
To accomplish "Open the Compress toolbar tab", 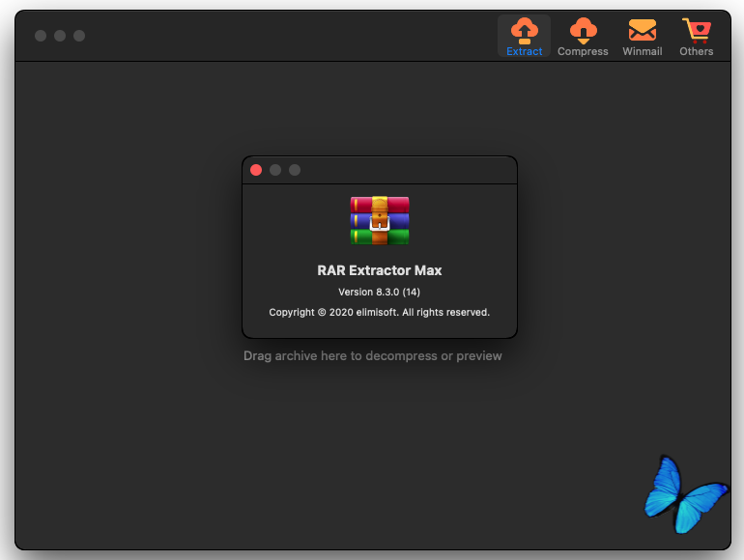I will [x=583, y=36].
